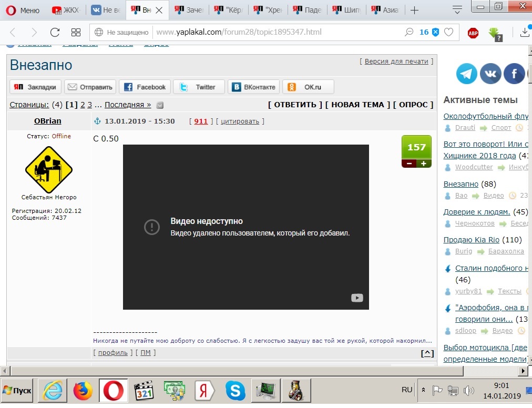
Task: Launch Firefox from the taskbar
Action: click(x=83, y=390)
